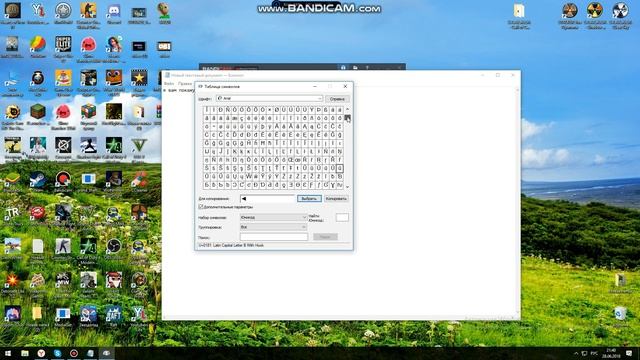Click the search text field in Character Map
Screen dimensions: 640x360
pyautogui.click(x=274, y=237)
